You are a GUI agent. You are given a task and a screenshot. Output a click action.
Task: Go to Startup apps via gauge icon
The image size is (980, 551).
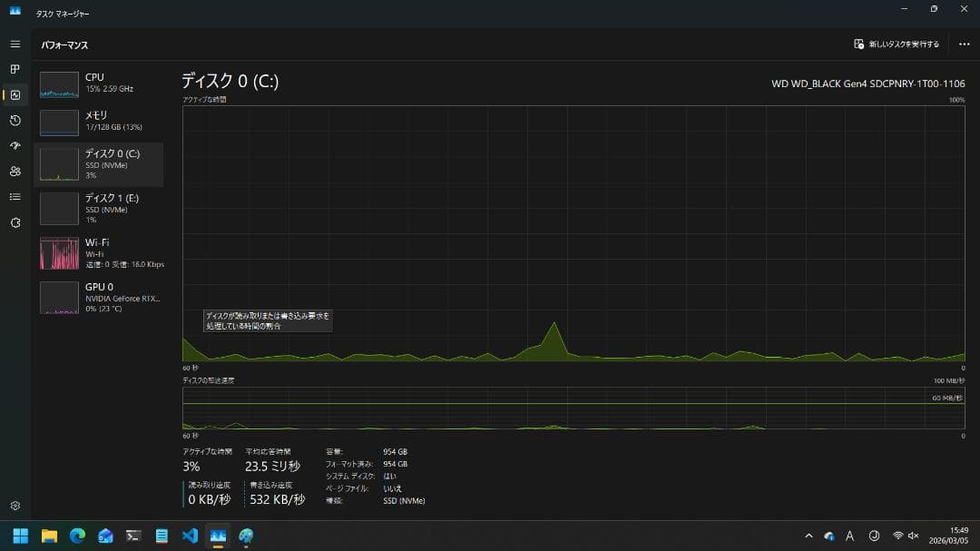(15, 145)
